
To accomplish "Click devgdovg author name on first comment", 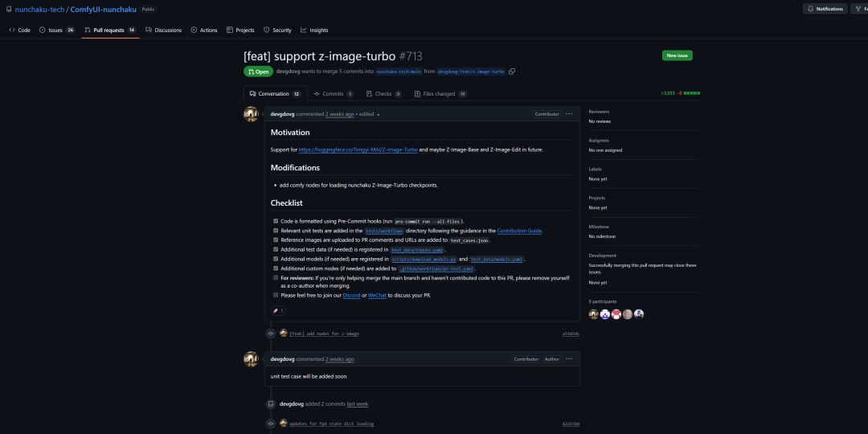I will (282, 114).
